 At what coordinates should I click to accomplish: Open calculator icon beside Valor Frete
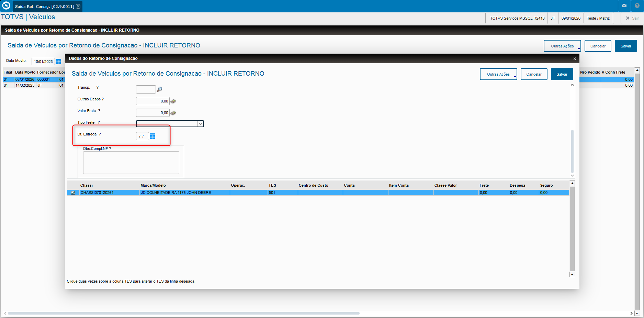tap(173, 113)
